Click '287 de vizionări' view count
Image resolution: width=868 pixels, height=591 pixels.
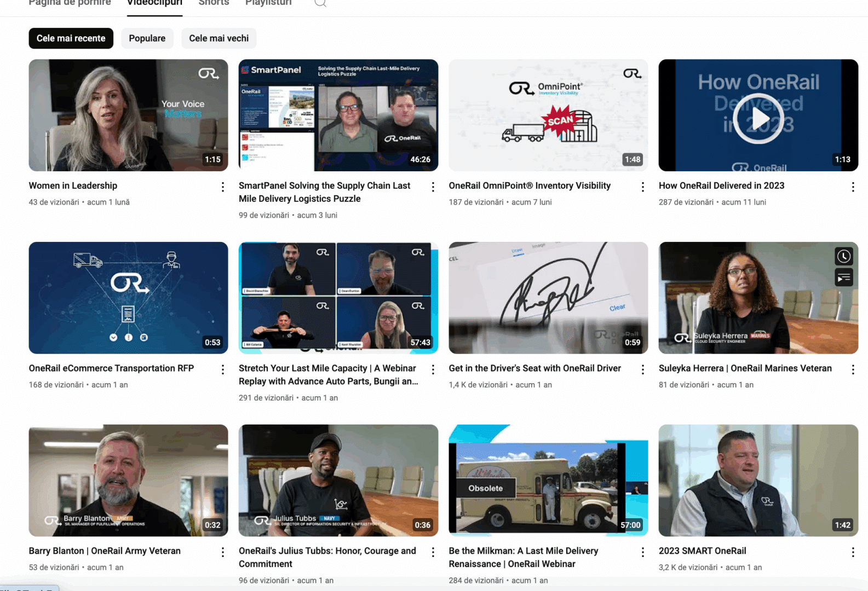coord(686,202)
